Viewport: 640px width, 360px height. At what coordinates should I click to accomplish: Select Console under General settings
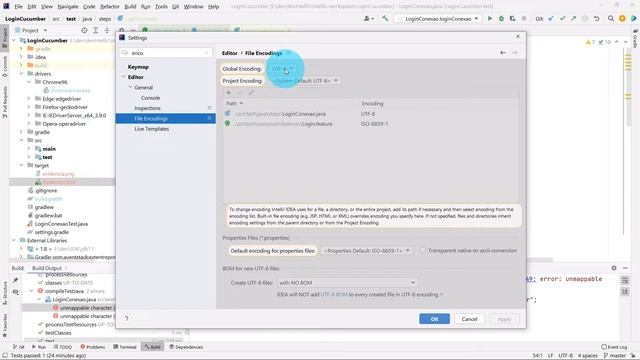(x=150, y=98)
